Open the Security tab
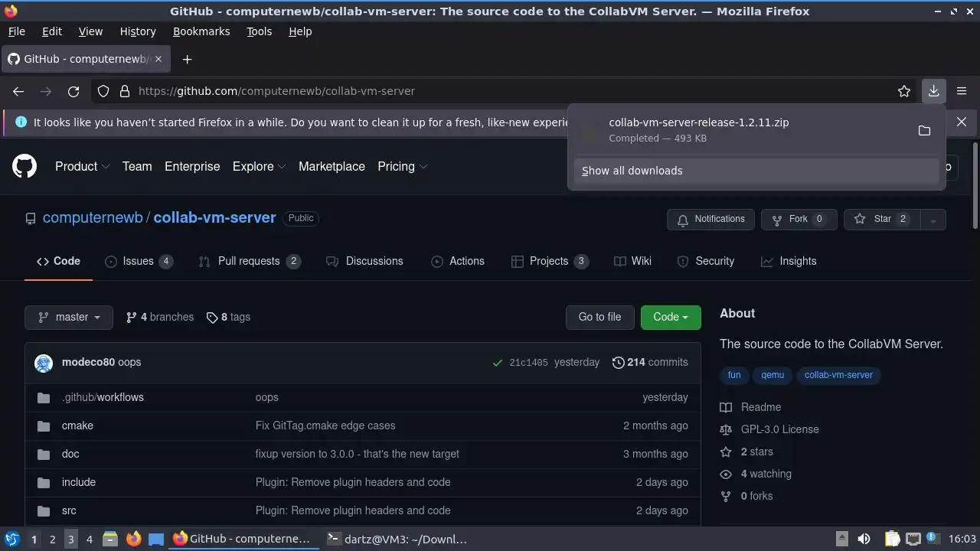Viewport: 980px width, 551px height. [706, 261]
